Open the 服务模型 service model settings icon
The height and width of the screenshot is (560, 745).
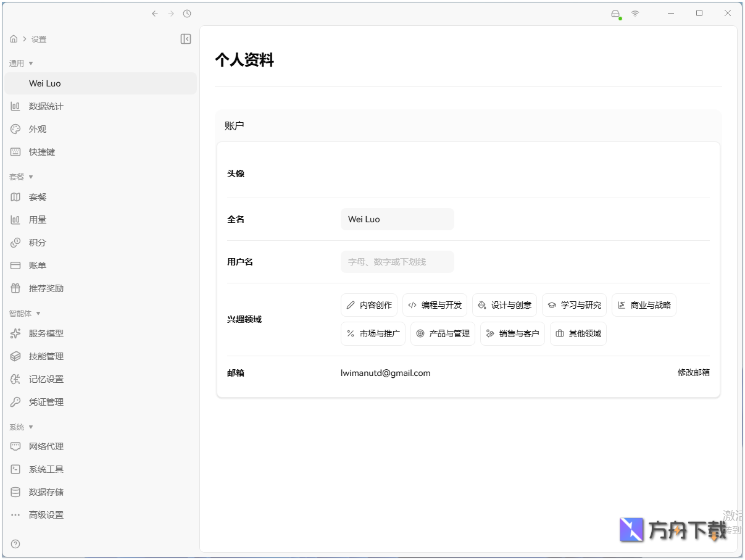coord(14,333)
